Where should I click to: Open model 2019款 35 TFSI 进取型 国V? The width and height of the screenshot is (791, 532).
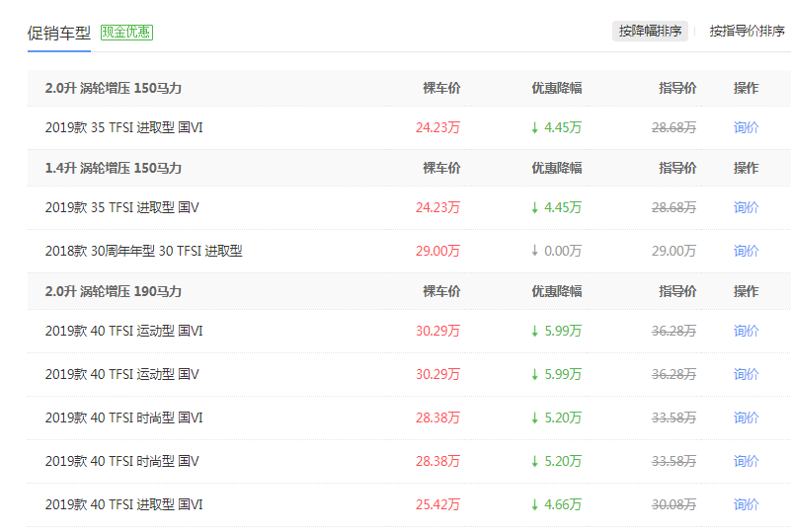[122, 207]
